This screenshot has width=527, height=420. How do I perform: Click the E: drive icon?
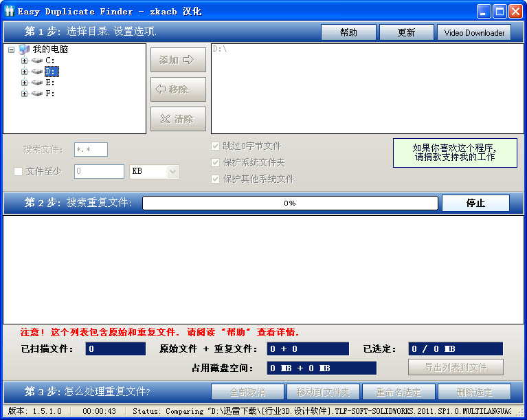pos(37,82)
